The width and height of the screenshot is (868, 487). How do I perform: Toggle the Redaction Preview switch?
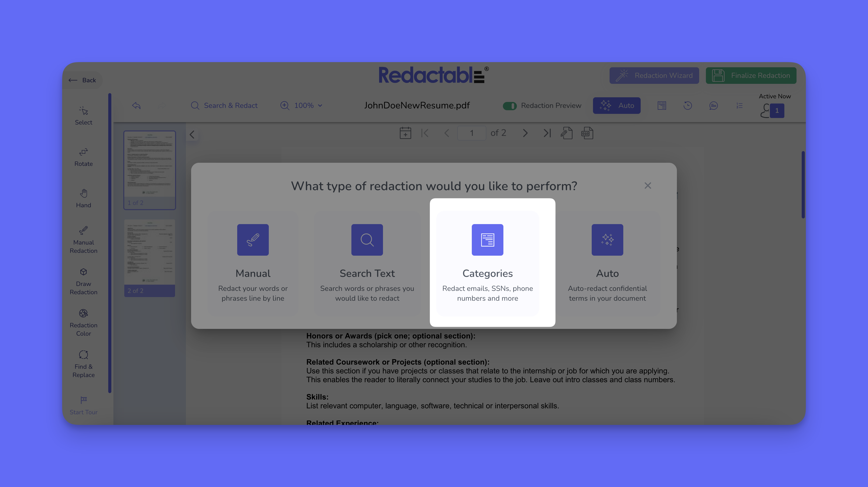(509, 106)
